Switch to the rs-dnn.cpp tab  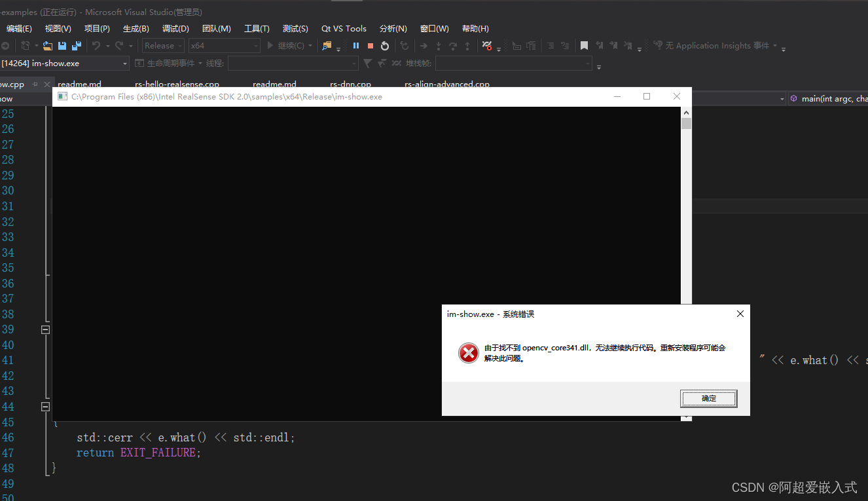point(350,84)
